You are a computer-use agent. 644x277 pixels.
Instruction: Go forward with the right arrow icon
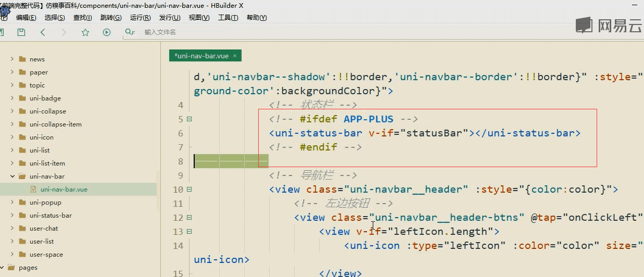64,32
